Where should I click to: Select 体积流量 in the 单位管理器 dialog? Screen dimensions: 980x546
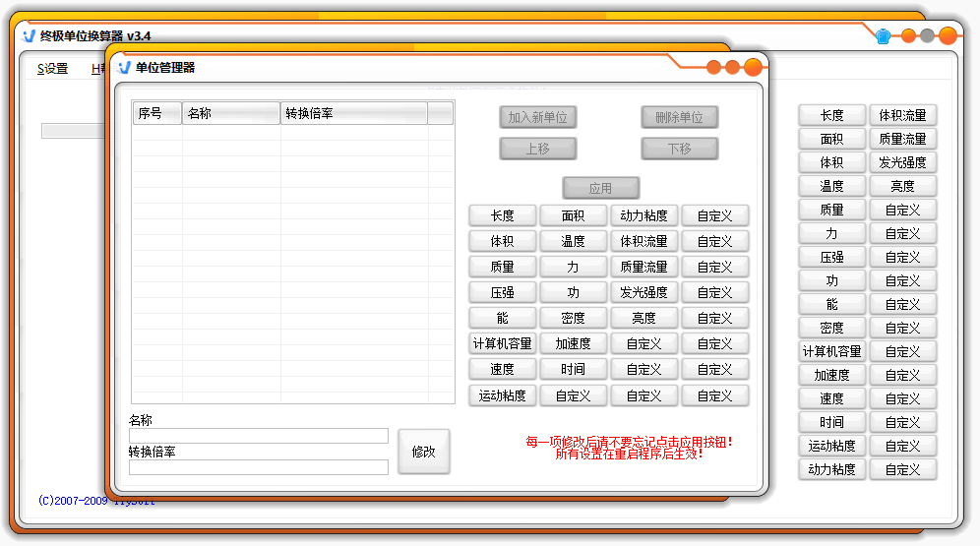[x=643, y=241]
